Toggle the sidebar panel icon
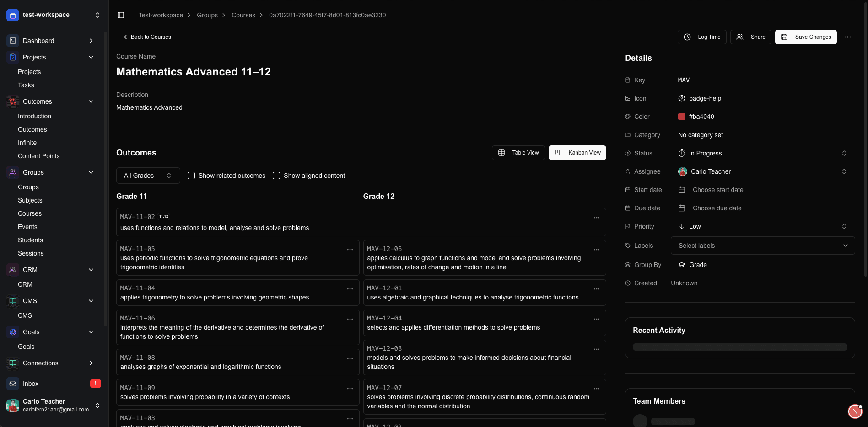The image size is (868, 427). [121, 15]
